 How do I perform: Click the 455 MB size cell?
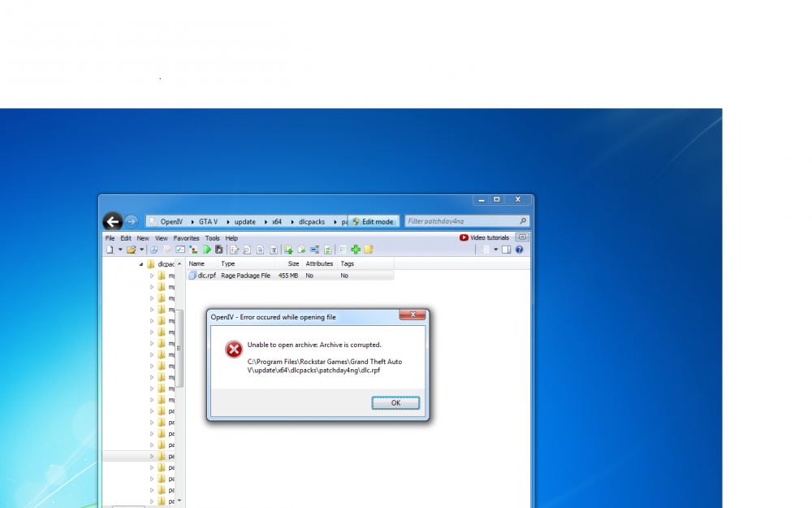click(288, 276)
